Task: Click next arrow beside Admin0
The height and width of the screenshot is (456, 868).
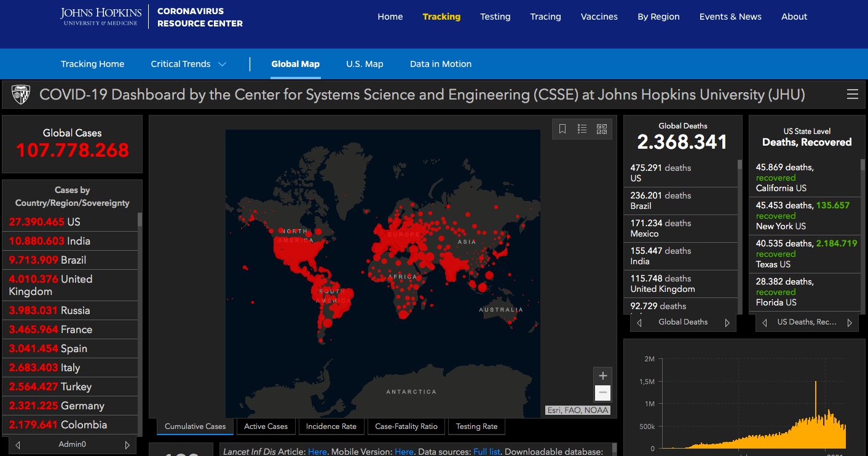Action: 127,445
